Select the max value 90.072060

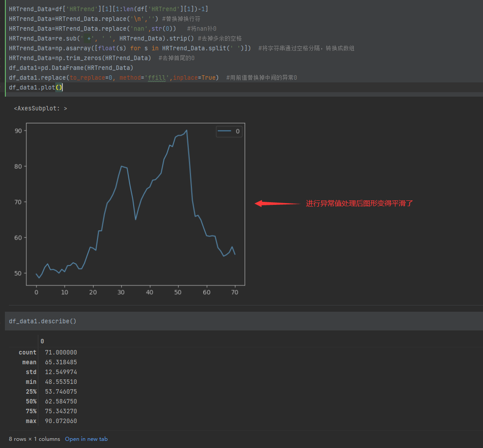coord(61,421)
